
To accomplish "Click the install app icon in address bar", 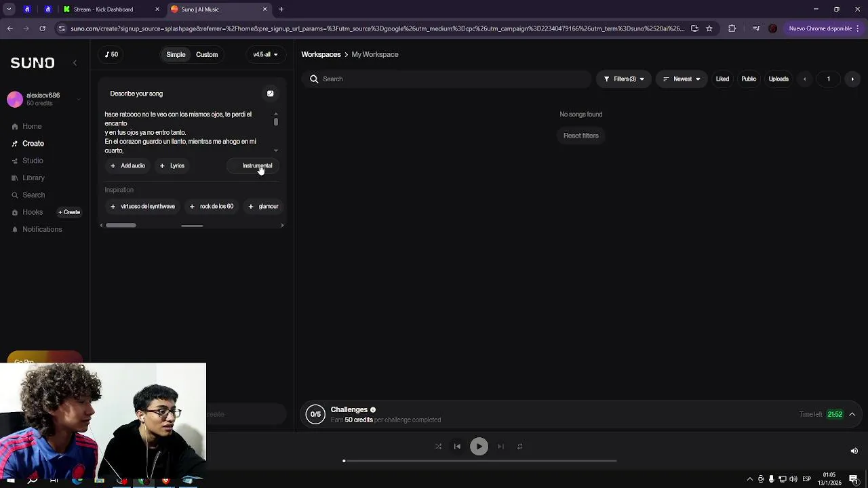I will click(694, 28).
